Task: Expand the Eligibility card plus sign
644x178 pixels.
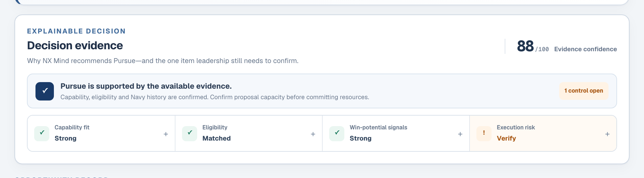Action: coord(313,134)
